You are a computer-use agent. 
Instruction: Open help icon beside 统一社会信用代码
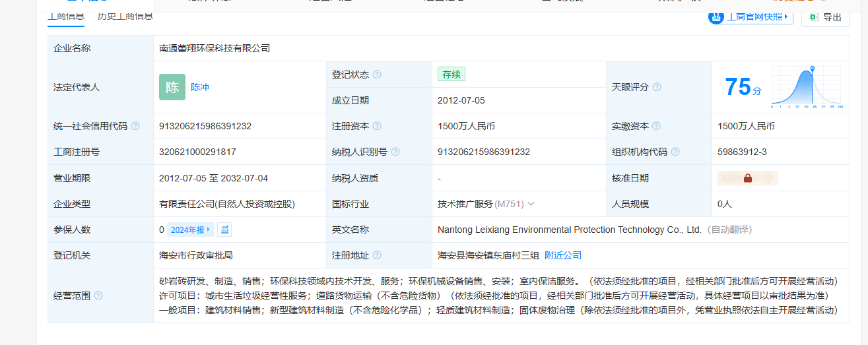[x=135, y=126]
